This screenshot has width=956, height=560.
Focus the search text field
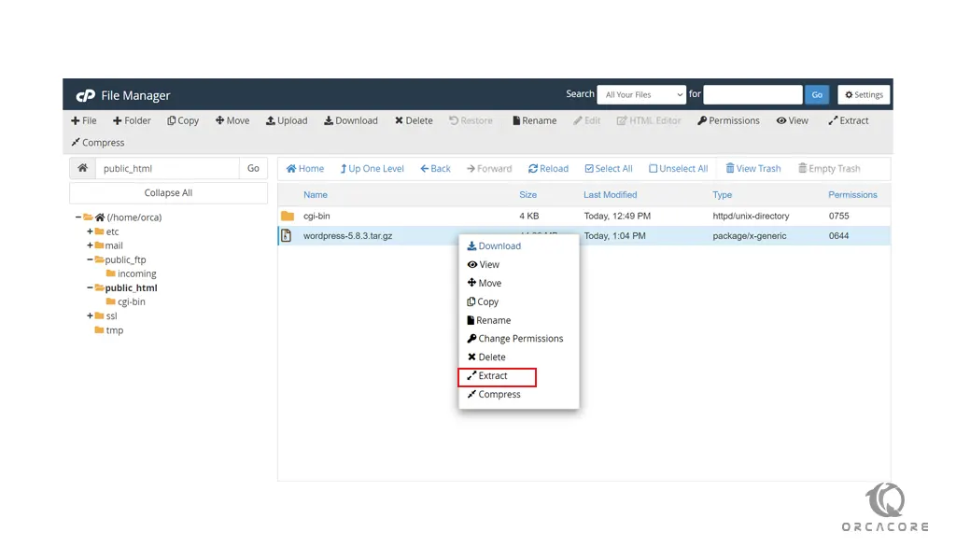click(753, 94)
